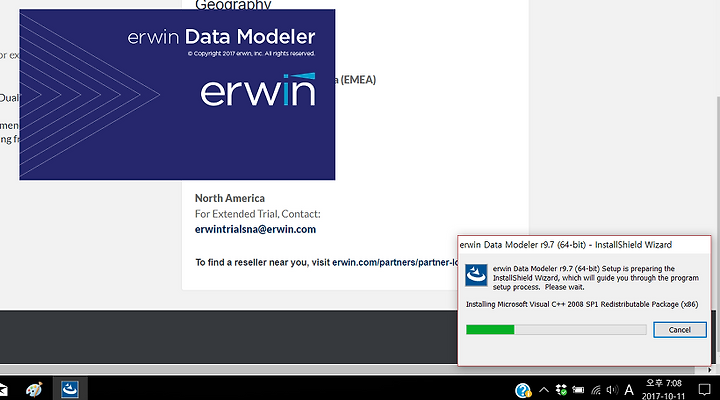The image size is (720, 400).
Task: Open the Wi-Fi network tray icon
Action: click(596, 390)
